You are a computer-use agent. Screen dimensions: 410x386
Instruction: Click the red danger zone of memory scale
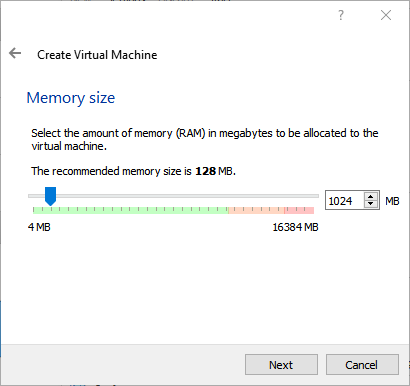click(x=299, y=210)
